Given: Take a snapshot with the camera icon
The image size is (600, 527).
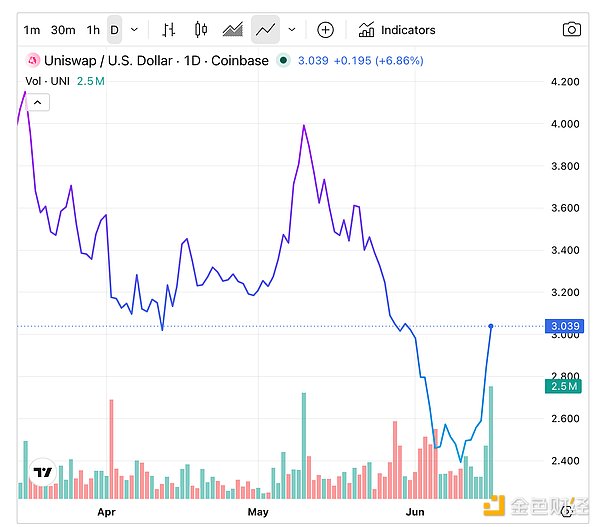Looking at the screenshot, I should click(572, 30).
